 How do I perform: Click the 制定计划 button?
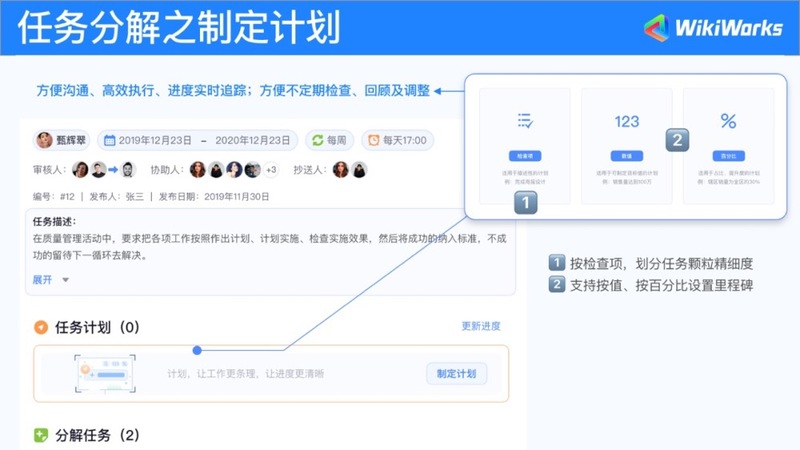pos(456,374)
